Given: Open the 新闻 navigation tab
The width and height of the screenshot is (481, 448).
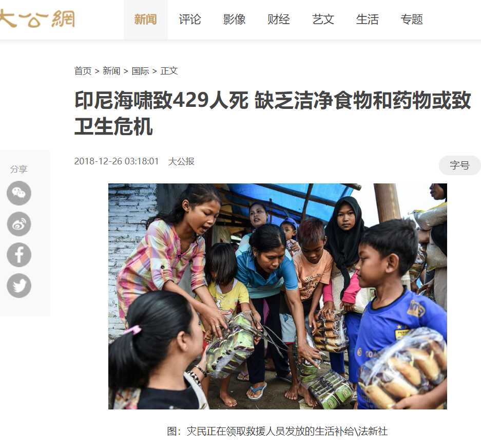Looking at the screenshot, I should click(146, 20).
